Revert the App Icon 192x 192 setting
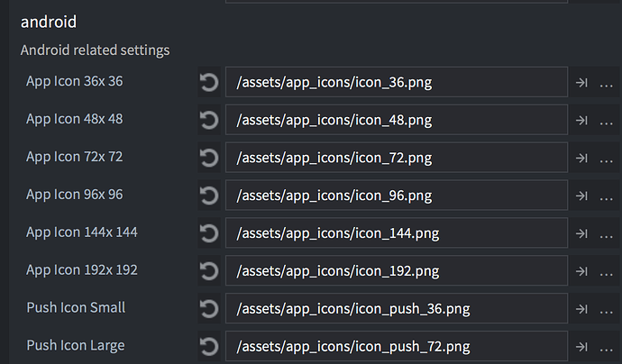The height and width of the screenshot is (364, 622). pyautogui.click(x=209, y=270)
